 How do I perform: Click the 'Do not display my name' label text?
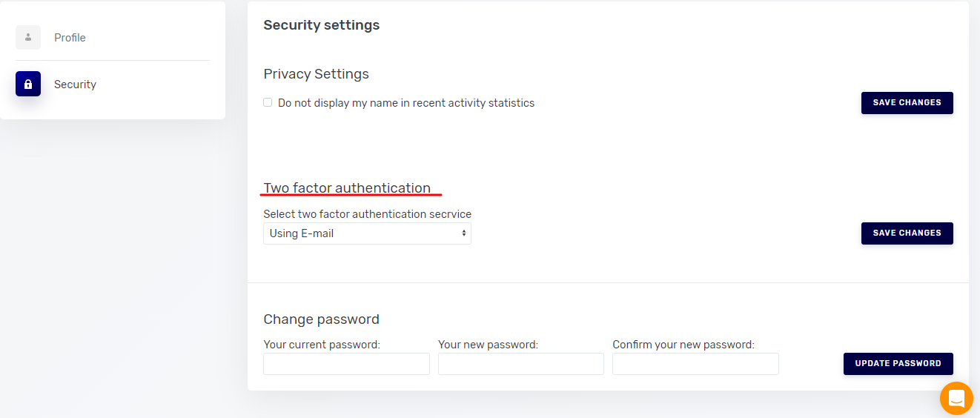(406, 103)
